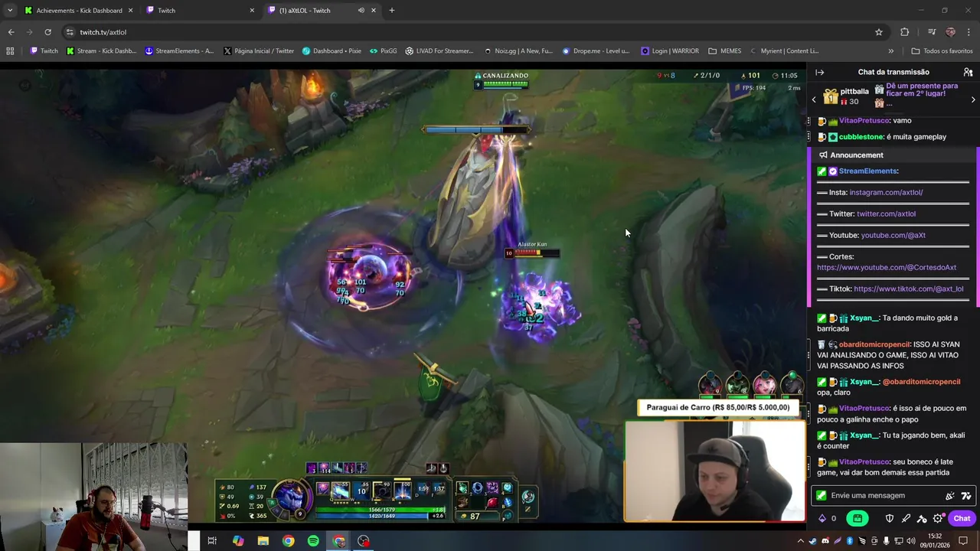The height and width of the screenshot is (551, 980).
Task: Open the Página Inicial / Twitter bookmark
Action: click(259, 51)
